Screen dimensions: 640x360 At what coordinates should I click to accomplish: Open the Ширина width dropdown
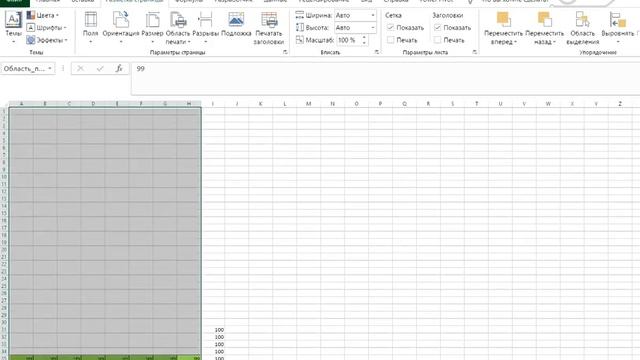[373, 15]
